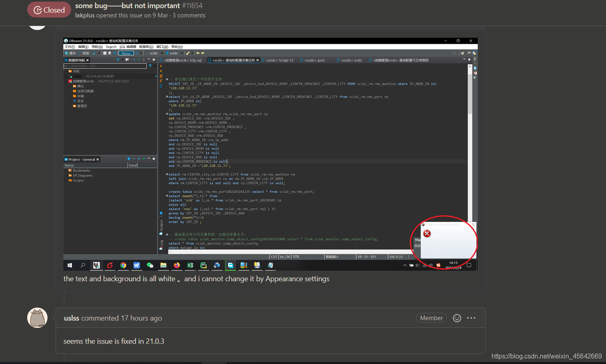Image resolution: width=606 pixels, height=364 pixels.
Task: Click the Log vertical tab
Action: coord(161,244)
